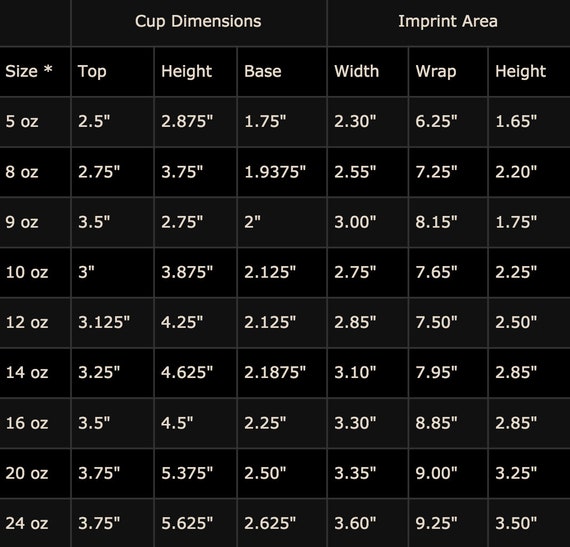The image size is (570, 547).
Task: Select the Base column header
Action: (282, 72)
